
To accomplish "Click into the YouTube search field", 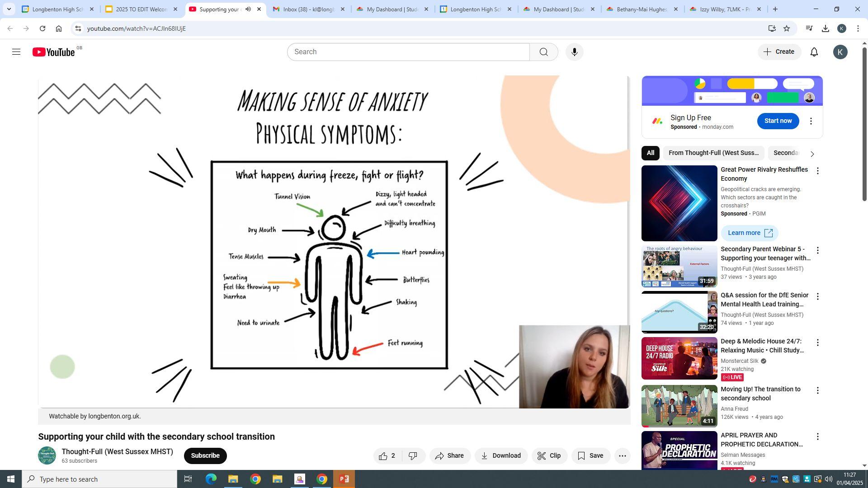I will tap(407, 52).
